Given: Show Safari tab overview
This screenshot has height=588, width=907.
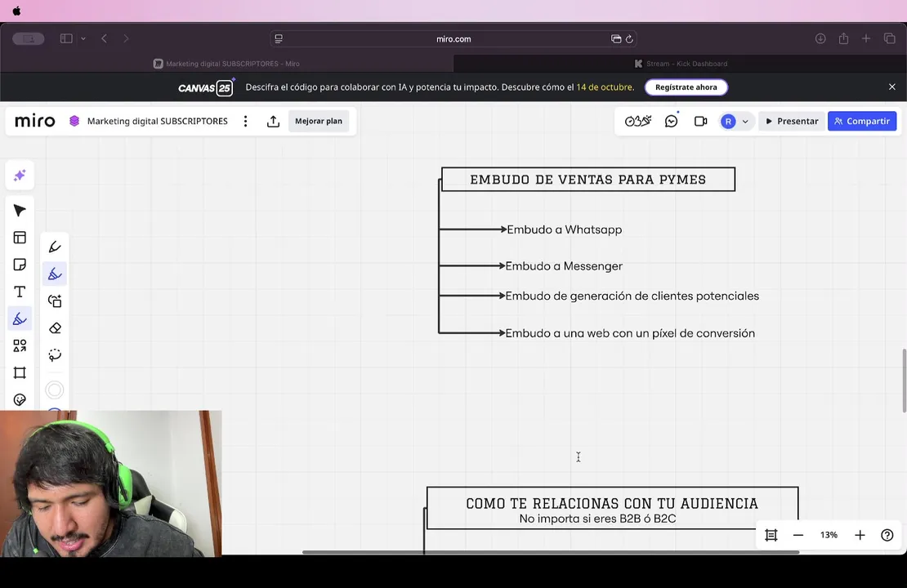Looking at the screenshot, I should 890,38.
